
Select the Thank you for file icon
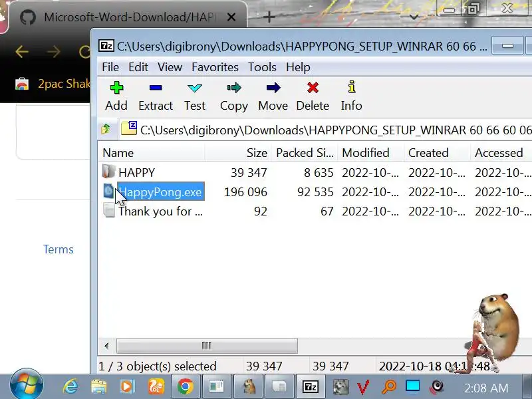(109, 210)
